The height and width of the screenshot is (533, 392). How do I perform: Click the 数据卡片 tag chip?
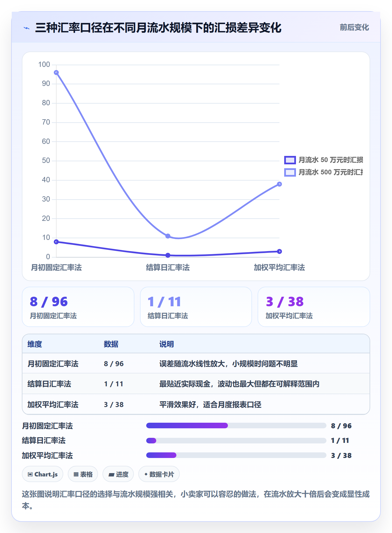coord(159,474)
